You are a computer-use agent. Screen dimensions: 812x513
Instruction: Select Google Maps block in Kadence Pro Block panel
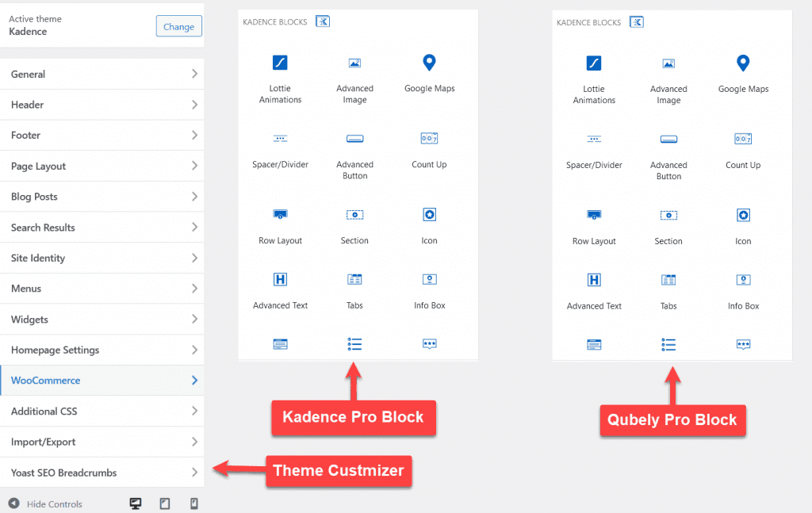click(x=429, y=73)
